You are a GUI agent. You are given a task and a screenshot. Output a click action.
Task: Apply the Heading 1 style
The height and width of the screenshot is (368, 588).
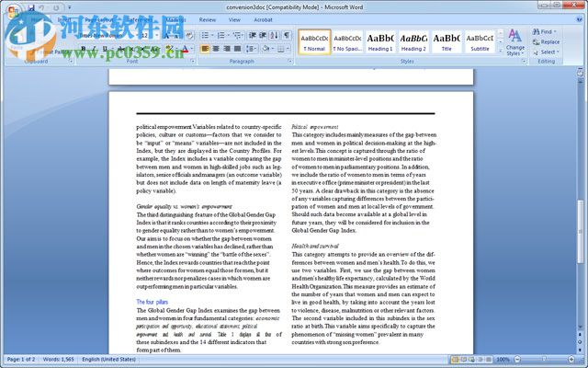tap(380, 41)
